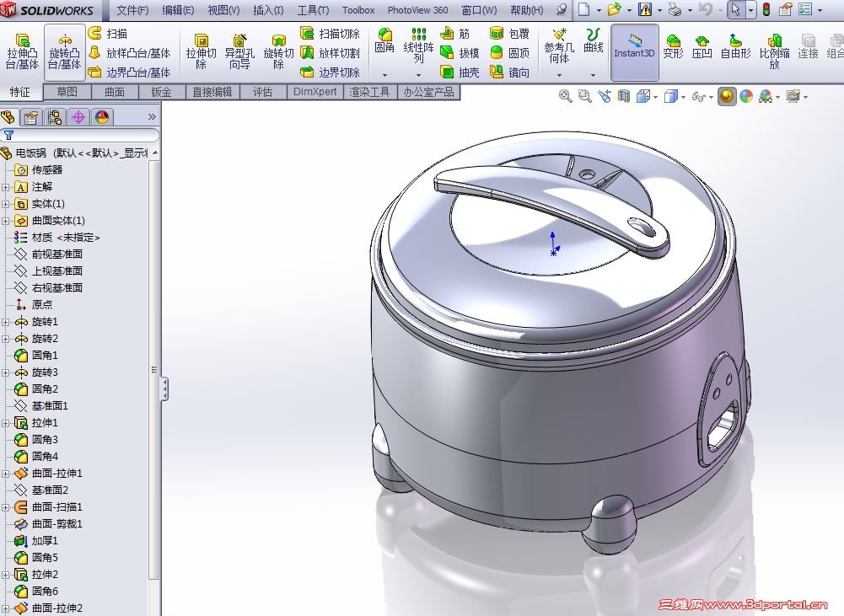844x616 pixels.
Task: Select the 拉伸凸台/基体 extrude boss tool
Action: [x=22, y=51]
